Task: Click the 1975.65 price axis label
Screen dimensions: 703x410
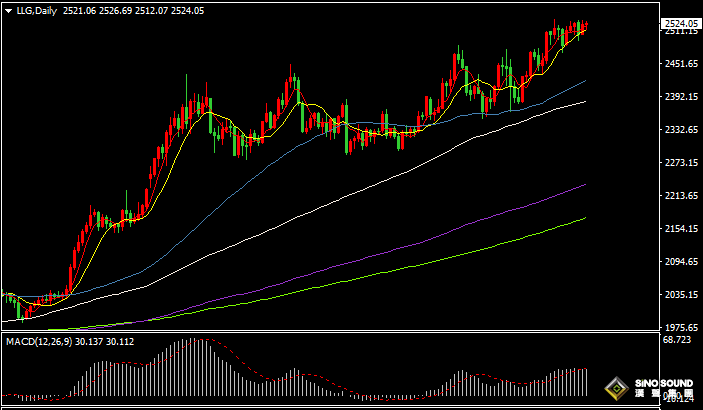Action: click(x=680, y=328)
